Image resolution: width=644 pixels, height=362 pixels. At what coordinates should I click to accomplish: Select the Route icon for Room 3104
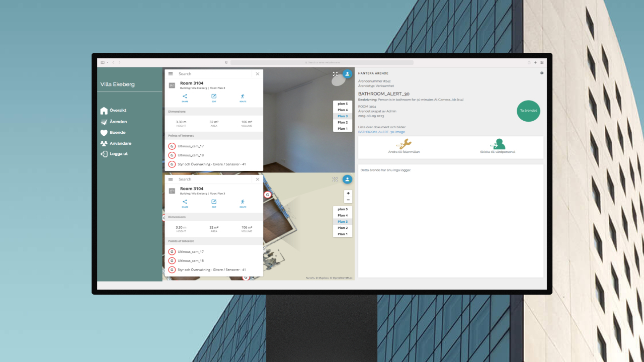(242, 97)
